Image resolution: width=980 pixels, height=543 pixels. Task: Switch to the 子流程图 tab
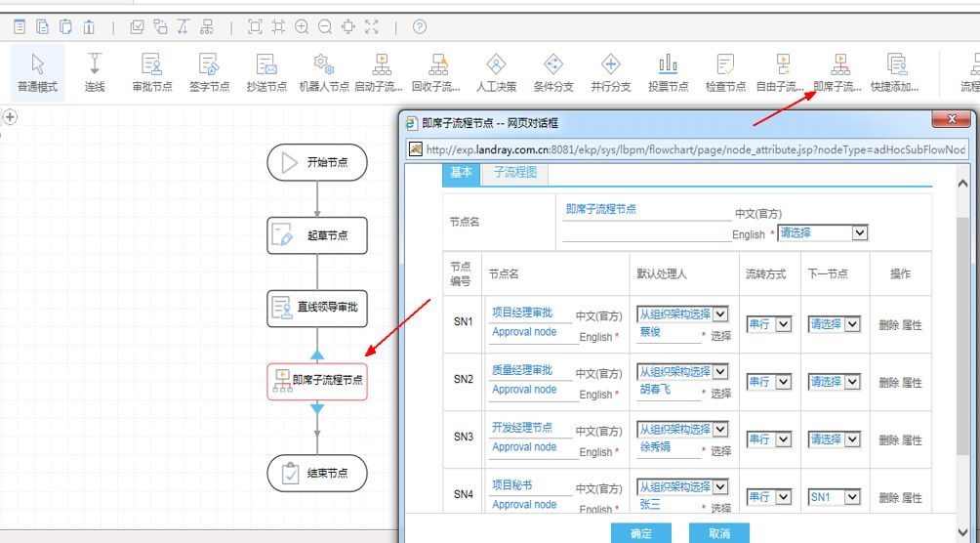point(515,173)
